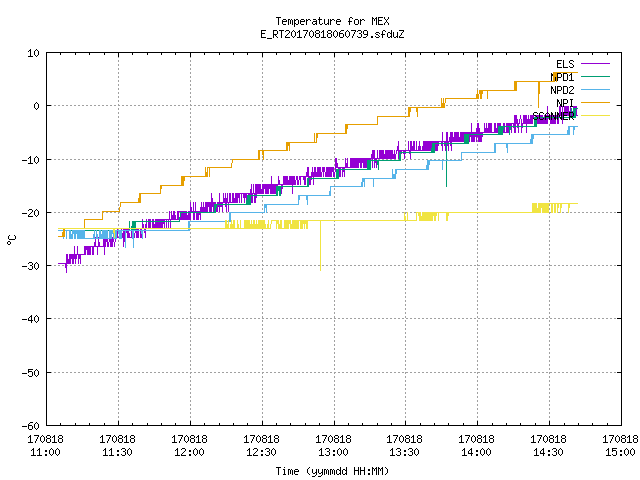Click the chart title 'Temperature for MEX'
The width and height of the screenshot is (640, 480).
pyautogui.click(x=332, y=21)
